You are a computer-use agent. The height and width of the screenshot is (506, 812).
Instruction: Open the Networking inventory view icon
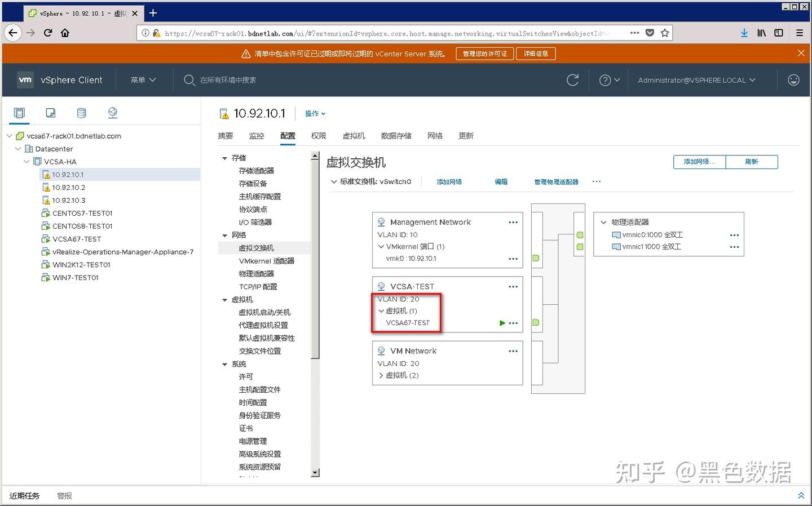(x=113, y=113)
